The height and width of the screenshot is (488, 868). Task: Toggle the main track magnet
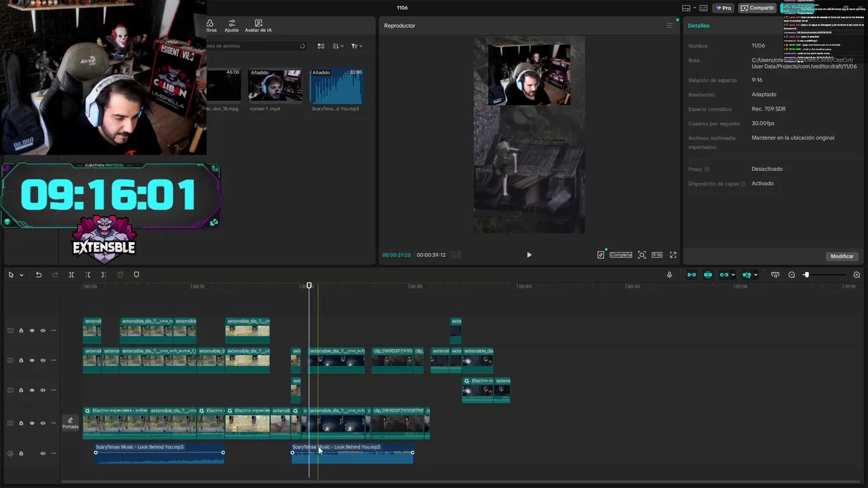[x=692, y=274]
